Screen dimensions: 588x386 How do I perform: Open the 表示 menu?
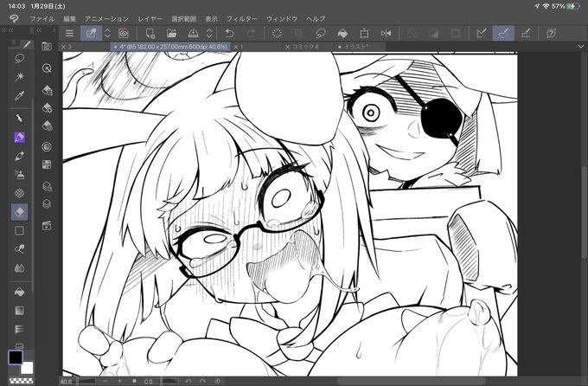(x=212, y=19)
